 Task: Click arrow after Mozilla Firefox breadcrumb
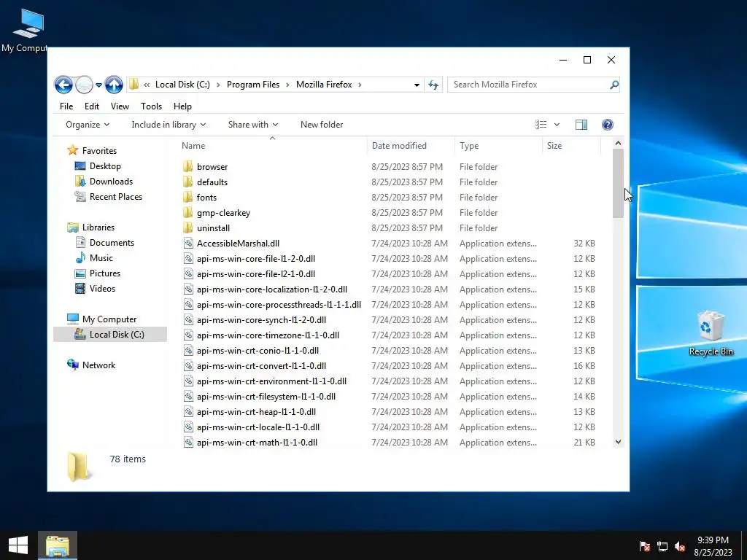(360, 85)
